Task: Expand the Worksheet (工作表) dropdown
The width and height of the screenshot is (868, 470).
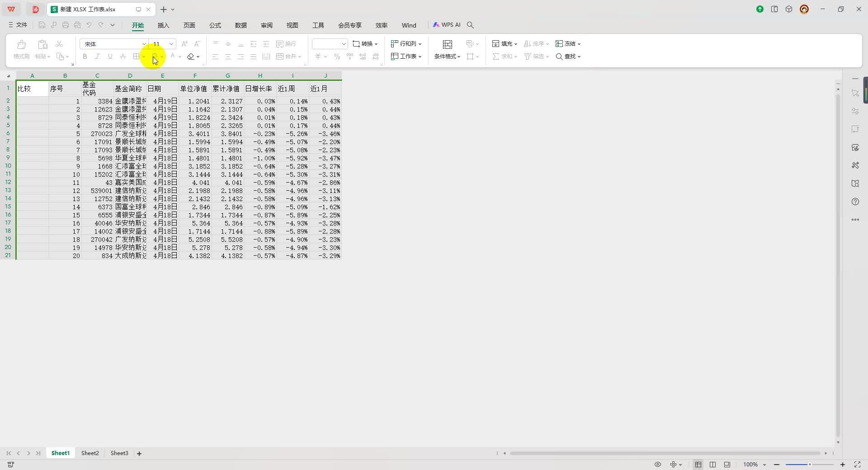Action: click(420, 57)
